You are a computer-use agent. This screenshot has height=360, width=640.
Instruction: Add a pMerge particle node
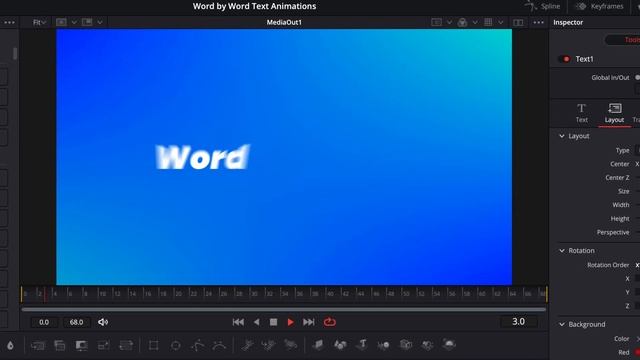[x=269, y=345]
